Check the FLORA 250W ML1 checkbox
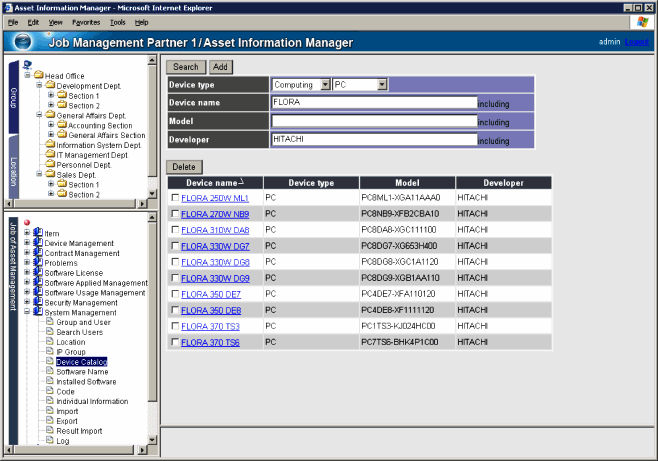Image resolution: width=658 pixels, height=461 pixels. tap(175, 199)
